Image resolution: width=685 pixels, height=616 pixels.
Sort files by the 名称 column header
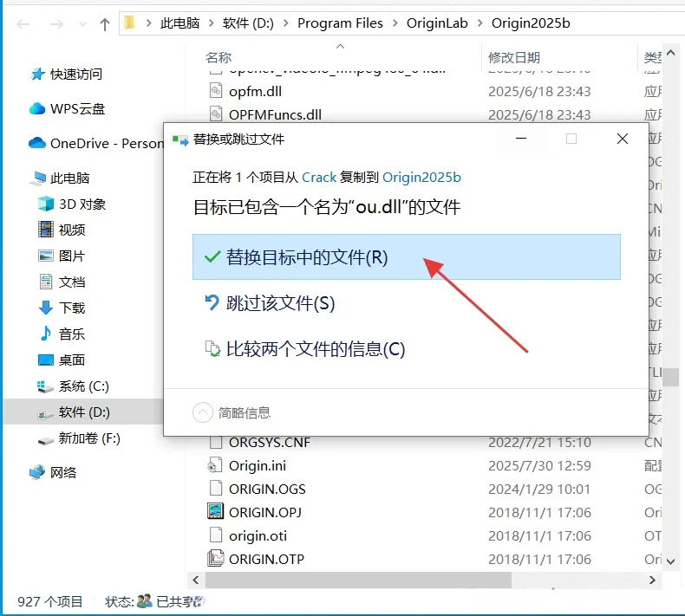pyautogui.click(x=219, y=58)
